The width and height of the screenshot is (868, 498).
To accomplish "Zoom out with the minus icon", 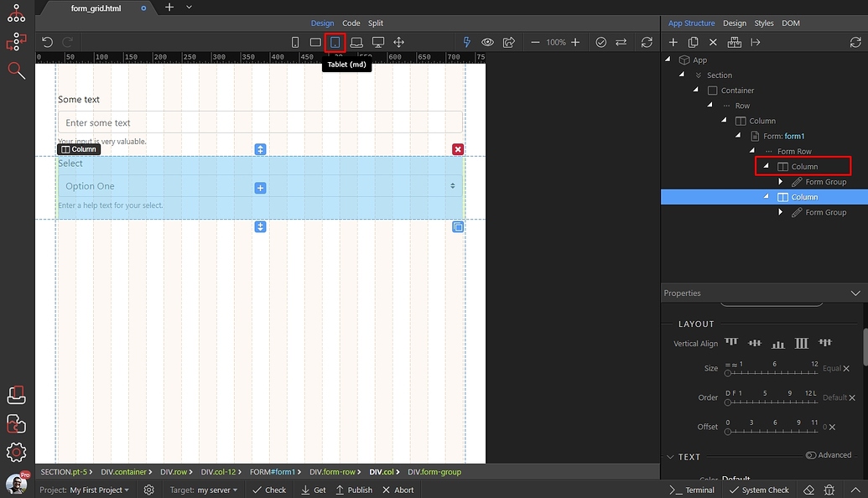I will click(x=536, y=41).
